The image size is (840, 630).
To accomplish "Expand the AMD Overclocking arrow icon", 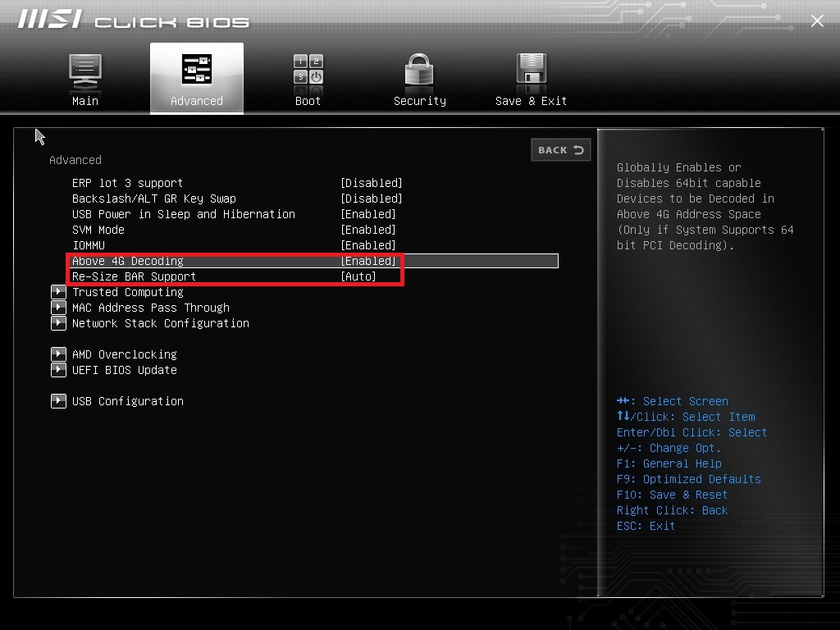I will click(x=58, y=354).
